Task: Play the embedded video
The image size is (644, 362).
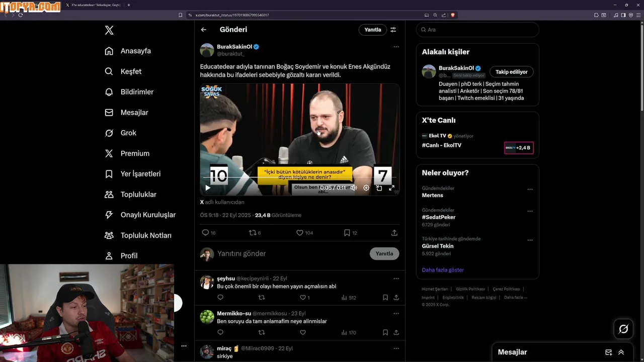Action: 208,188
